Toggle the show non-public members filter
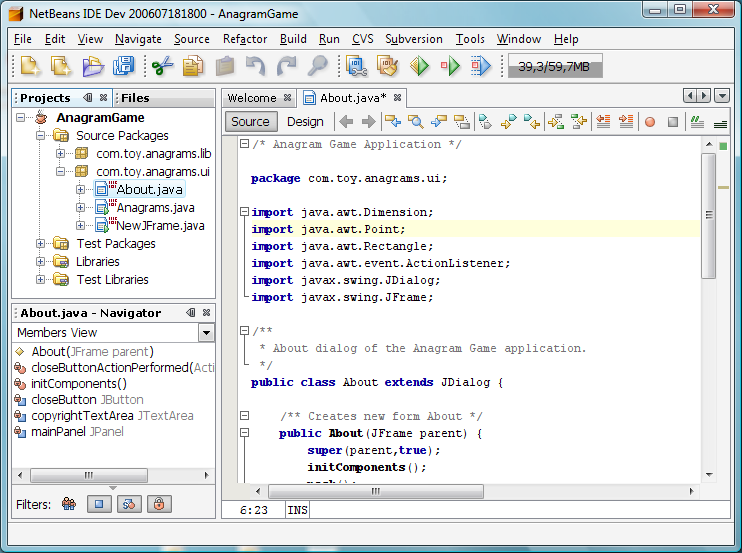This screenshot has width=742, height=553. [x=159, y=504]
